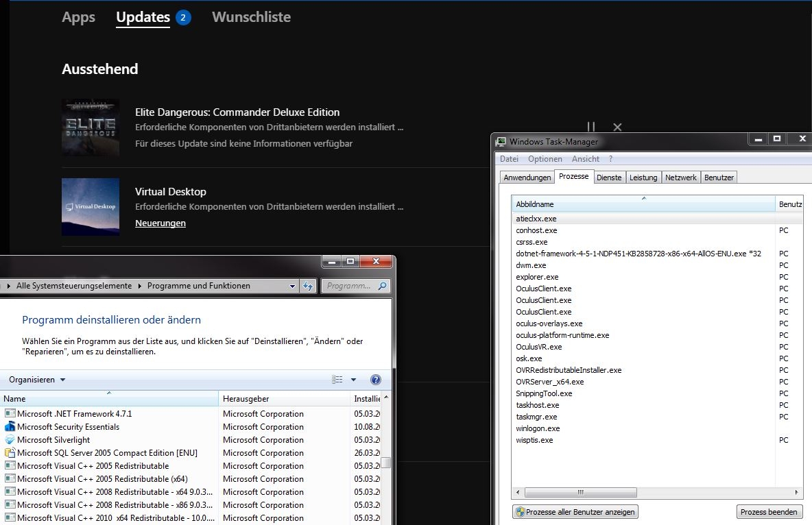Open the Wunschliste tab
Image resolution: width=812 pixels, height=525 pixels.
251,17
